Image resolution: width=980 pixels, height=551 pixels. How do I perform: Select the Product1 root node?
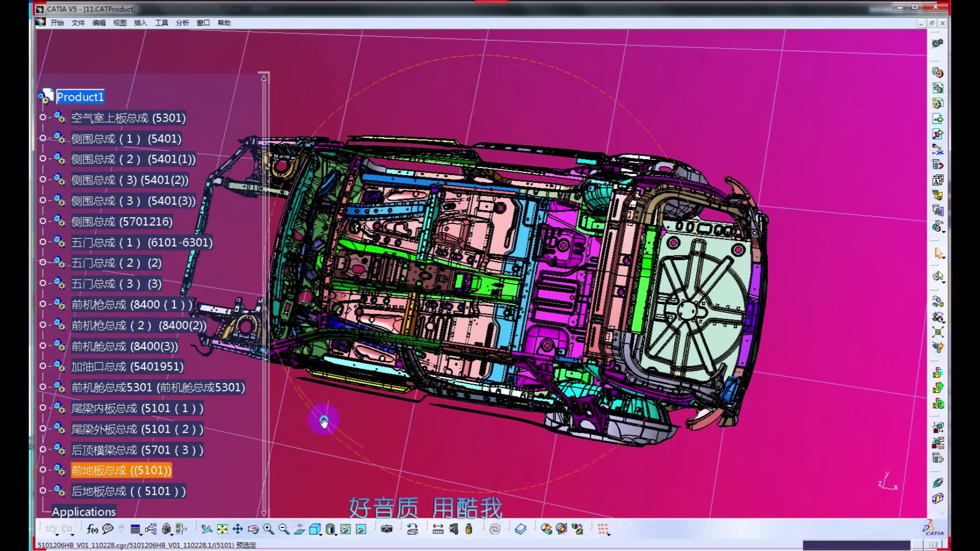click(x=80, y=97)
